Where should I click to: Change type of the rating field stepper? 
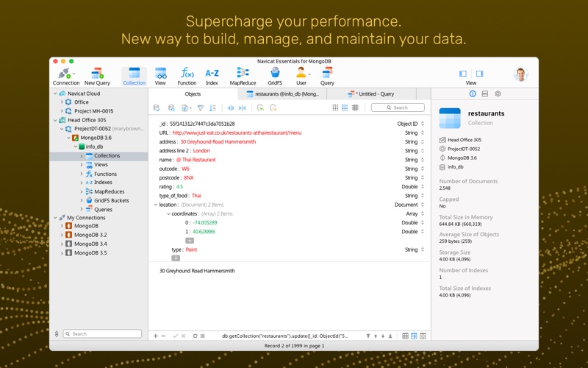tap(423, 187)
